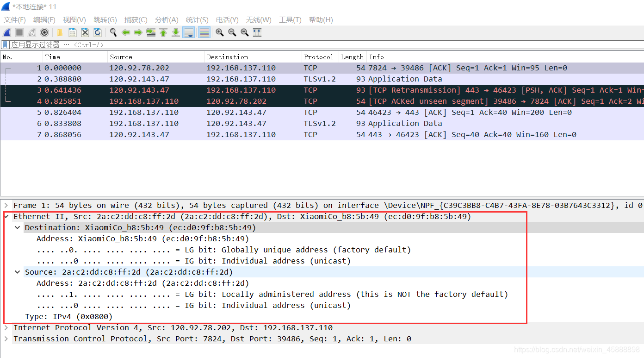
Task: Open the 编辑(E) menu
Action: tap(44, 20)
